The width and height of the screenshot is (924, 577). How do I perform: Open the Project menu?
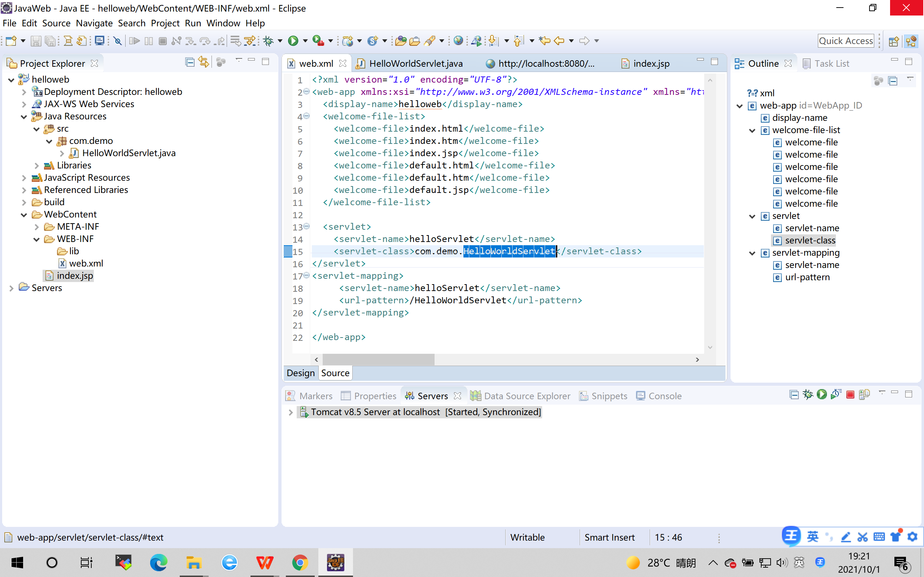coord(165,23)
